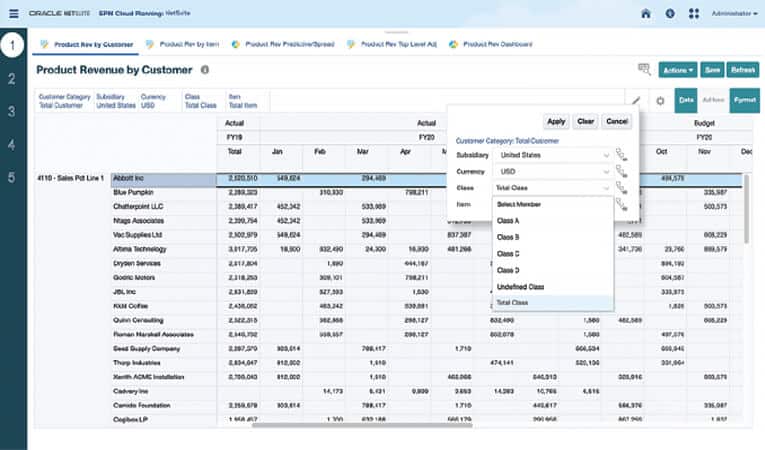
Task: Click the Refresh button
Action: click(743, 70)
